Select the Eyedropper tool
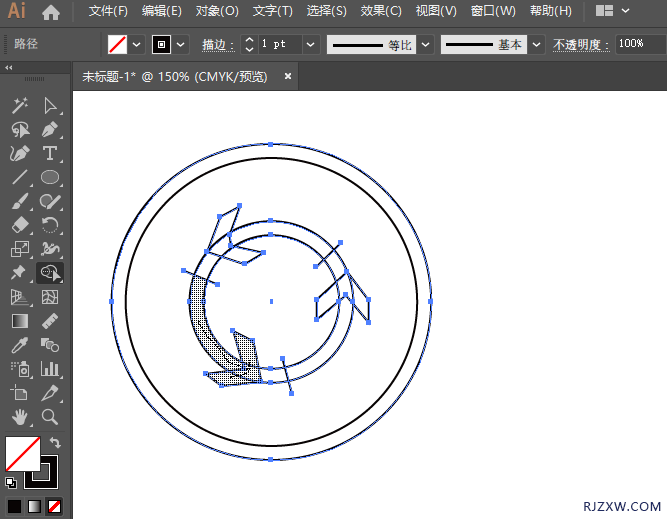Screen dimensions: 667x519 (20, 345)
